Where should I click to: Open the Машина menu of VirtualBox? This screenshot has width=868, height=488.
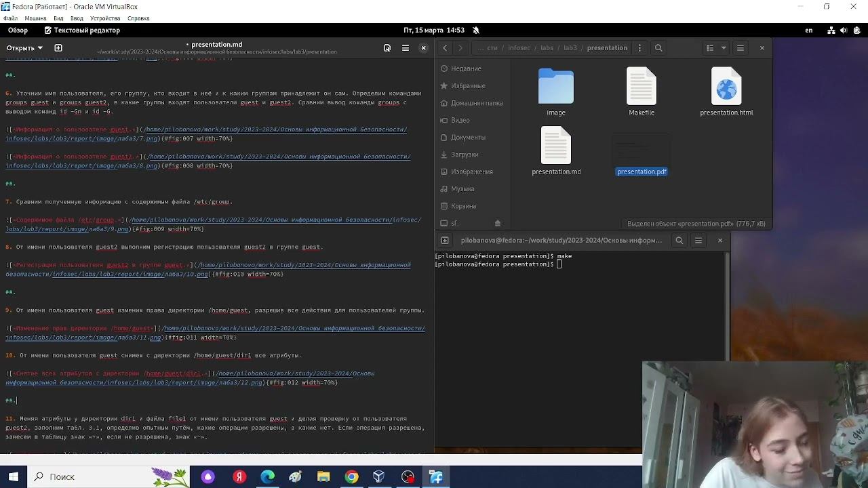point(36,18)
